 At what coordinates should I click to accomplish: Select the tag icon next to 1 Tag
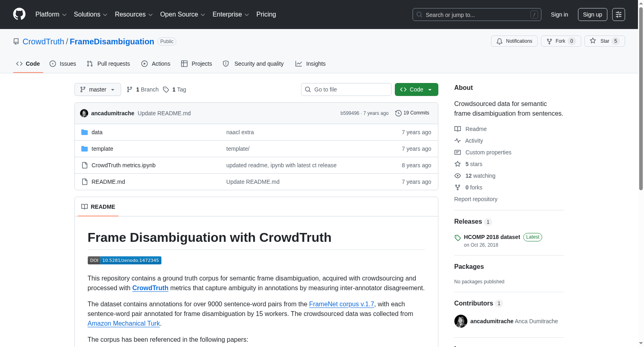click(166, 89)
